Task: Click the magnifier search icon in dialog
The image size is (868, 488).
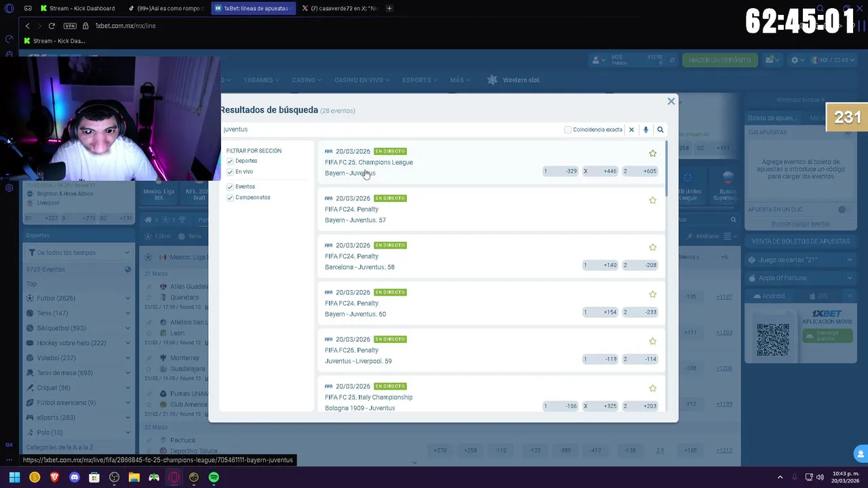Action: [x=660, y=129]
